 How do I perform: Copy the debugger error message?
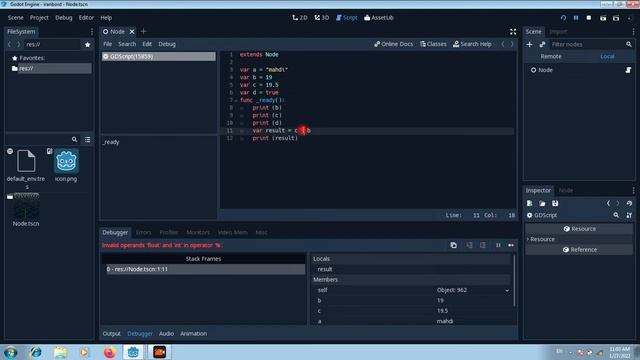pos(453,245)
